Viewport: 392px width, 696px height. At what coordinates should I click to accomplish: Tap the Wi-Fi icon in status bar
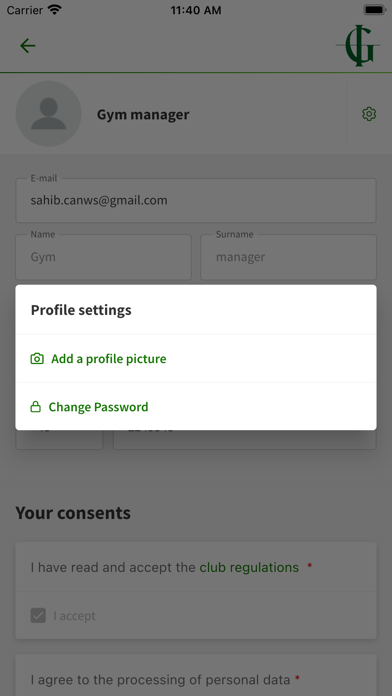pos(55,10)
